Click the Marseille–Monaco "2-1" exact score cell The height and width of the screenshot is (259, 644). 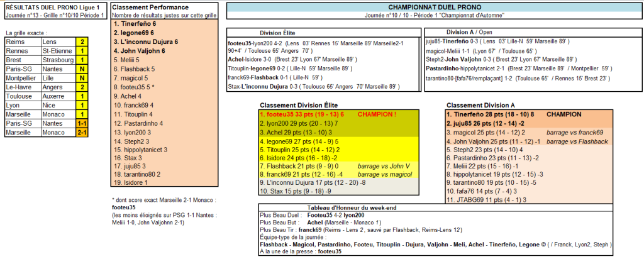point(82,133)
